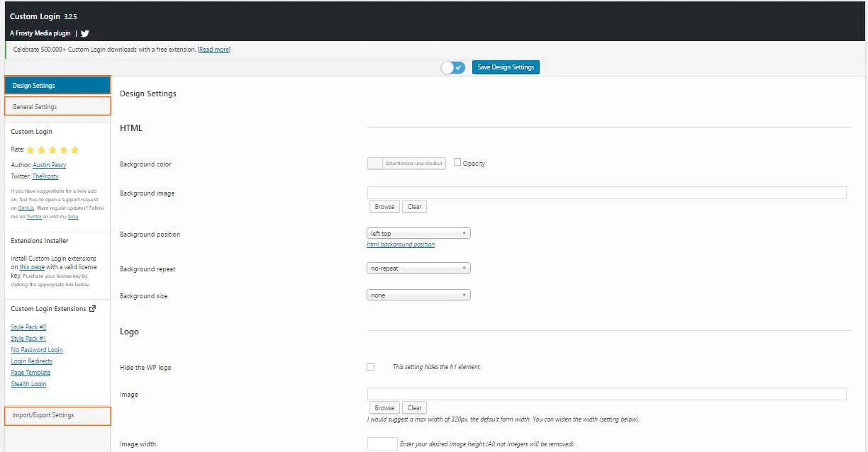868x452 pixels.
Task: Rate with the fifth star
Action: [75, 150]
